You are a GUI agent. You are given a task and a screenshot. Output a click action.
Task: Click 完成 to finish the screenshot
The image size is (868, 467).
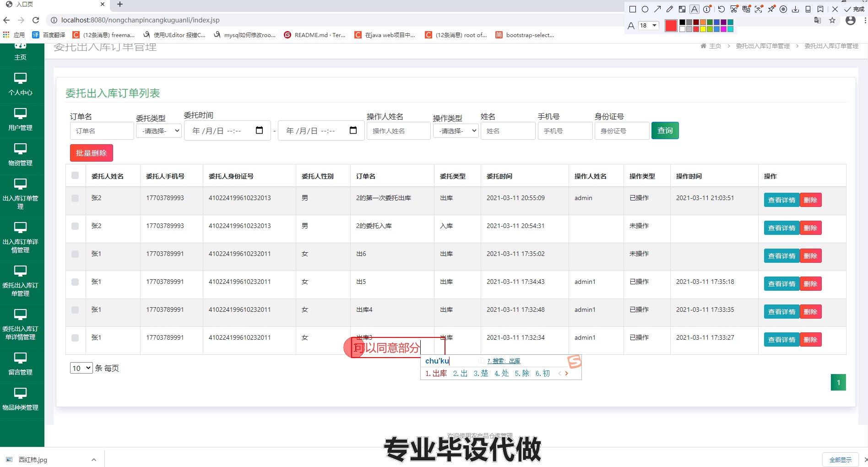pyautogui.click(x=854, y=9)
